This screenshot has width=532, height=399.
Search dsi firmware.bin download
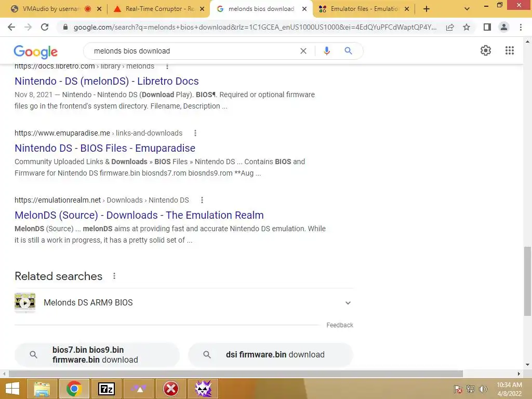coord(270,354)
